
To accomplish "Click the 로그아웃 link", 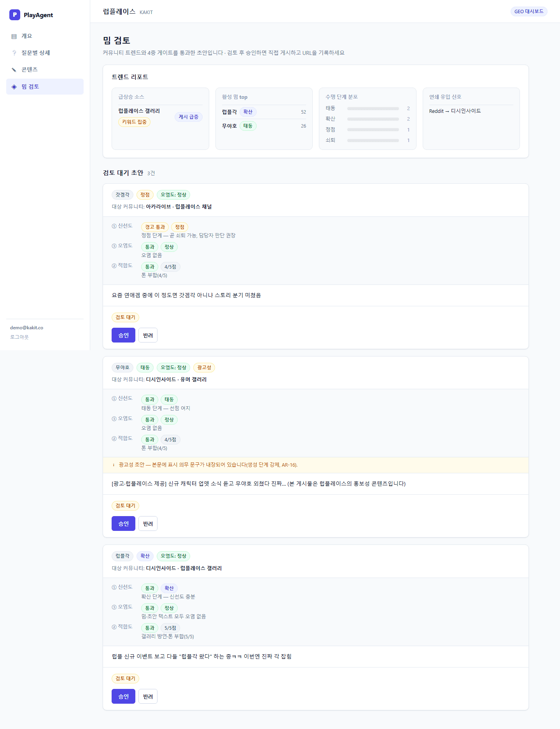I will point(19,337).
